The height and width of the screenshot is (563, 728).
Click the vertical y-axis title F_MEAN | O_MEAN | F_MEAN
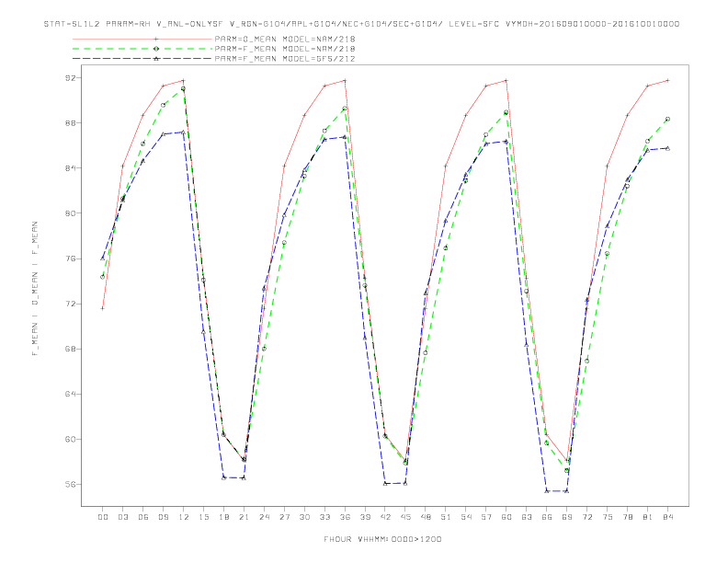[35, 289]
